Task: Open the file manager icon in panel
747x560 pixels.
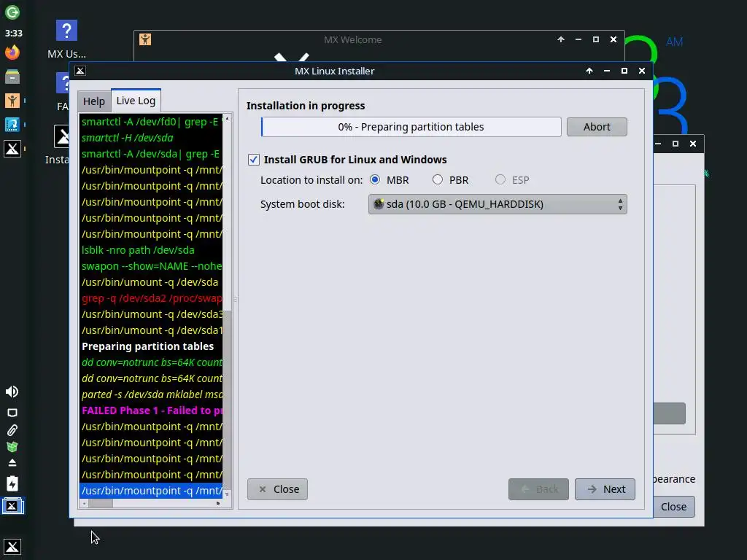Action: tap(12, 76)
